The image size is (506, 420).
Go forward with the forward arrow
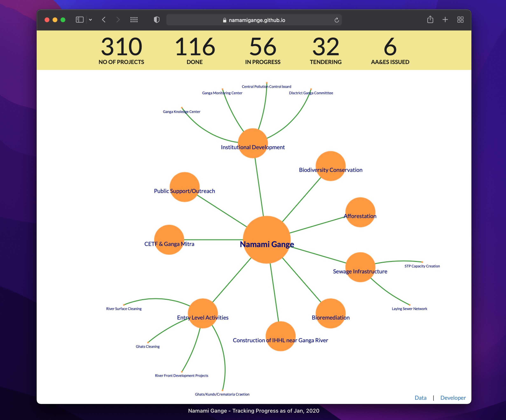[x=118, y=20]
